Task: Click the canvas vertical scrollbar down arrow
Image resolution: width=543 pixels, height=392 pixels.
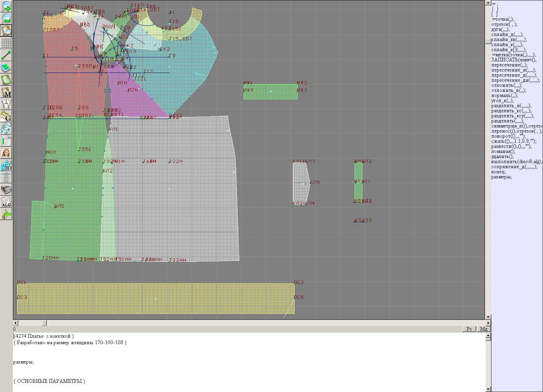Action: 488,317
